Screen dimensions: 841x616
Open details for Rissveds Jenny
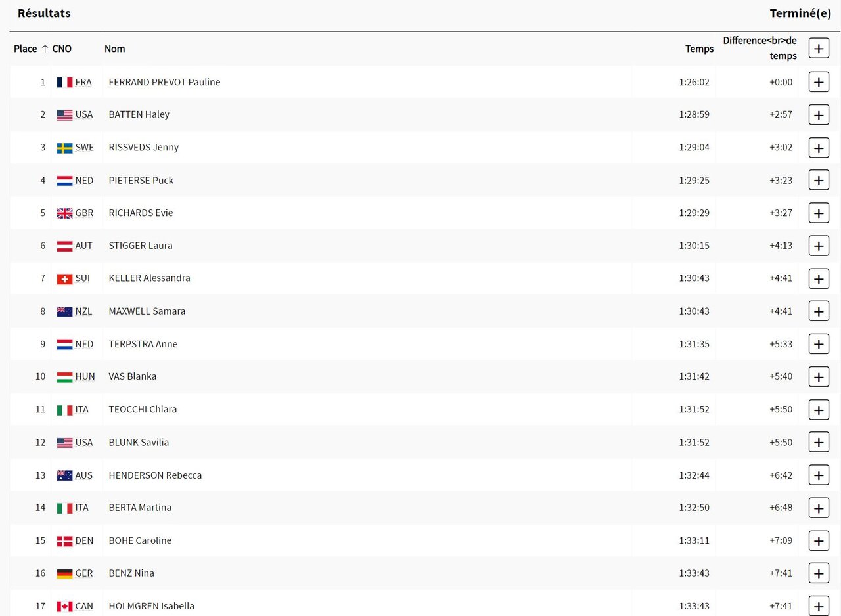pyautogui.click(x=818, y=148)
